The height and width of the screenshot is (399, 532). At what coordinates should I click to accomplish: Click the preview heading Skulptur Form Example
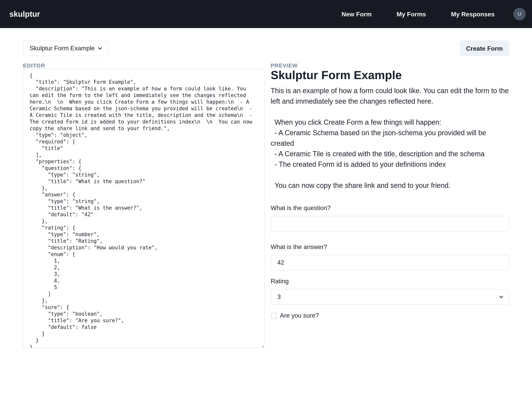coord(336,75)
